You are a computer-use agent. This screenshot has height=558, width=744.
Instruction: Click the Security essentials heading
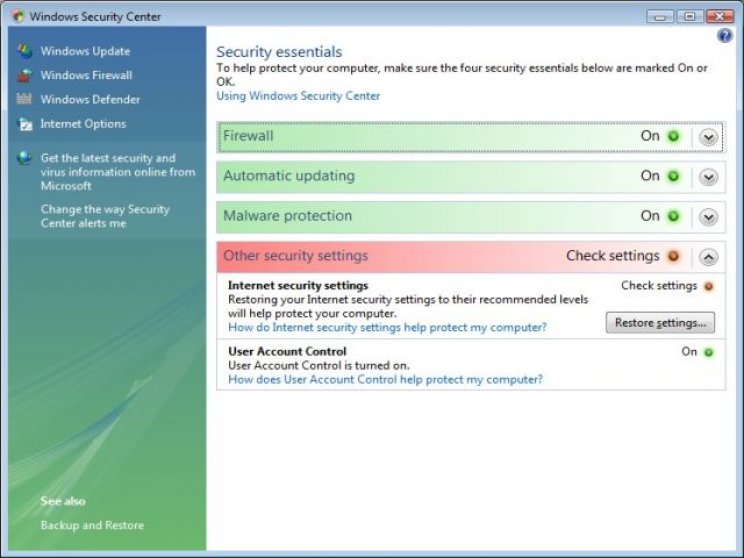pos(279,52)
